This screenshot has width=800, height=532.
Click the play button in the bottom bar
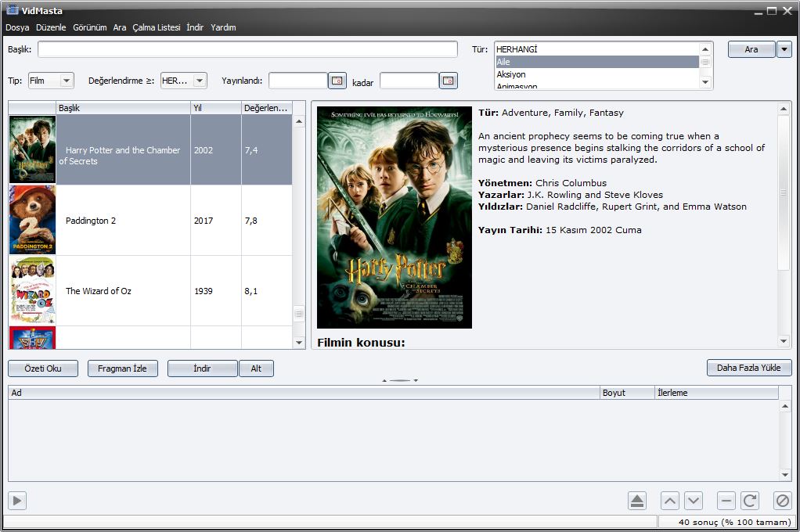click(17, 501)
